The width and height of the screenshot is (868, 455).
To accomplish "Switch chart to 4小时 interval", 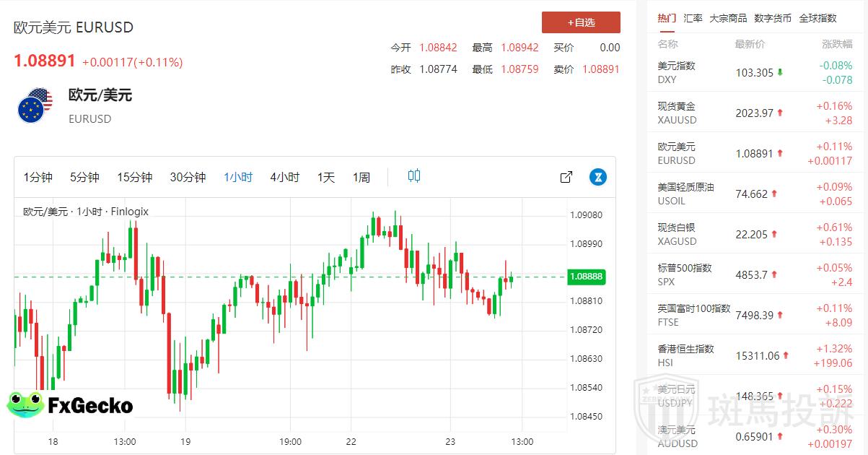I will (x=284, y=177).
